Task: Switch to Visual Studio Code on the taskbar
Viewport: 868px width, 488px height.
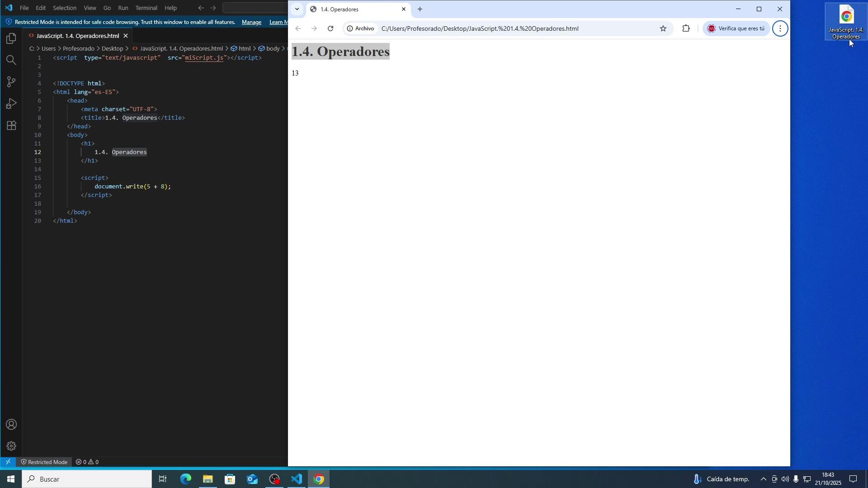Action: pos(297,479)
